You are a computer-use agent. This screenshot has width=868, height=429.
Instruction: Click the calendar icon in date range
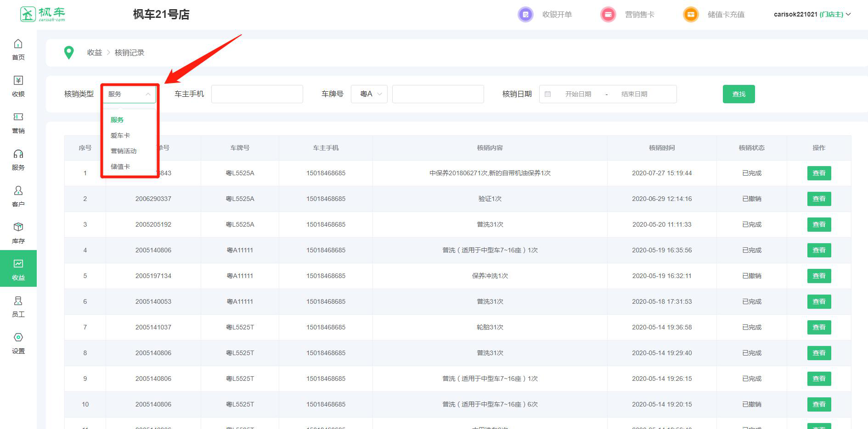[547, 94]
